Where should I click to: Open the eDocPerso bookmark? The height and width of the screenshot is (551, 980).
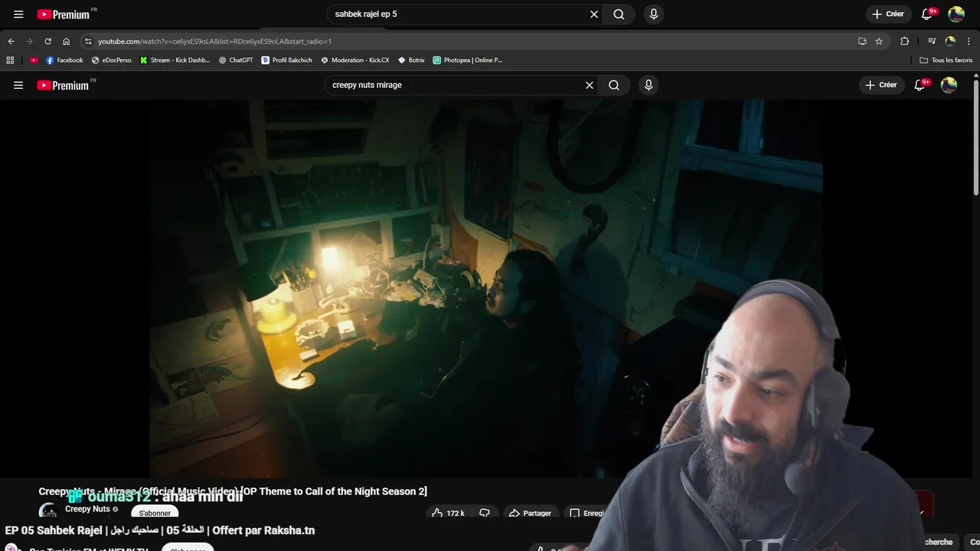(x=111, y=60)
